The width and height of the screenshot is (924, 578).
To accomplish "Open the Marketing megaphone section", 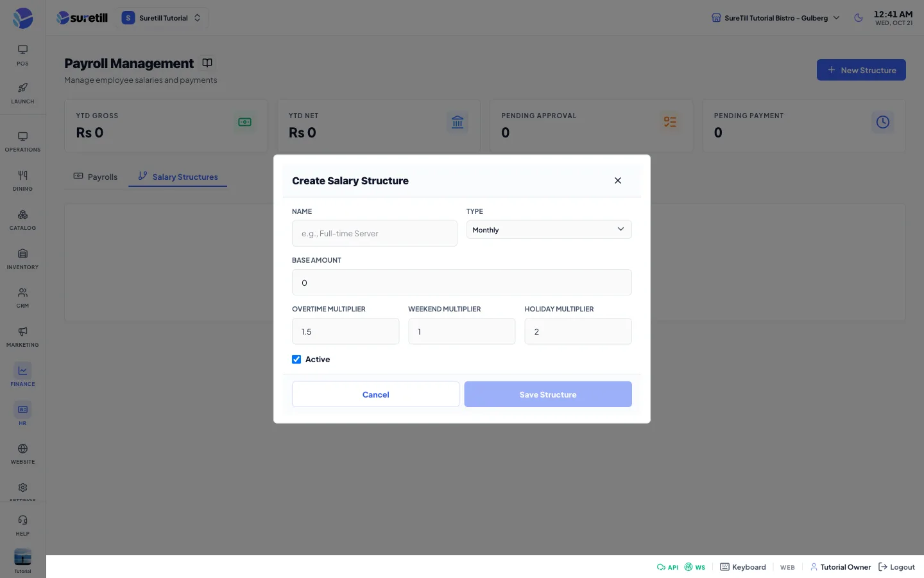I will (22, 337).
